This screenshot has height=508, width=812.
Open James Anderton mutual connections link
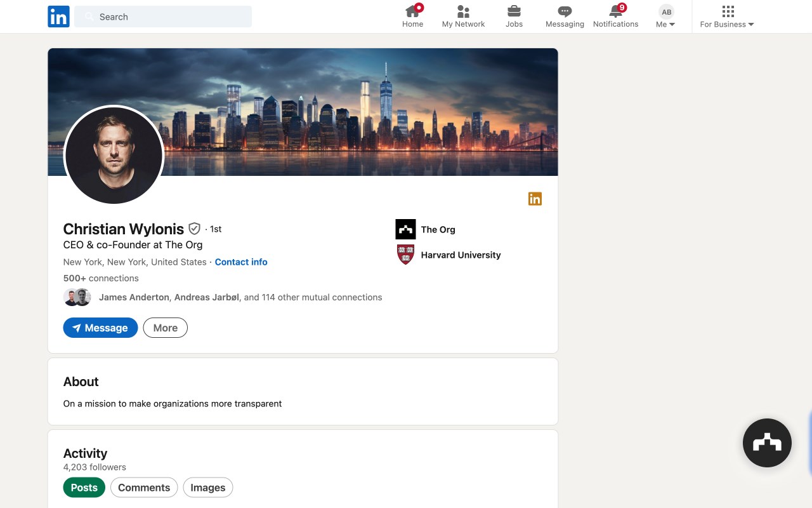click(134, 297)
